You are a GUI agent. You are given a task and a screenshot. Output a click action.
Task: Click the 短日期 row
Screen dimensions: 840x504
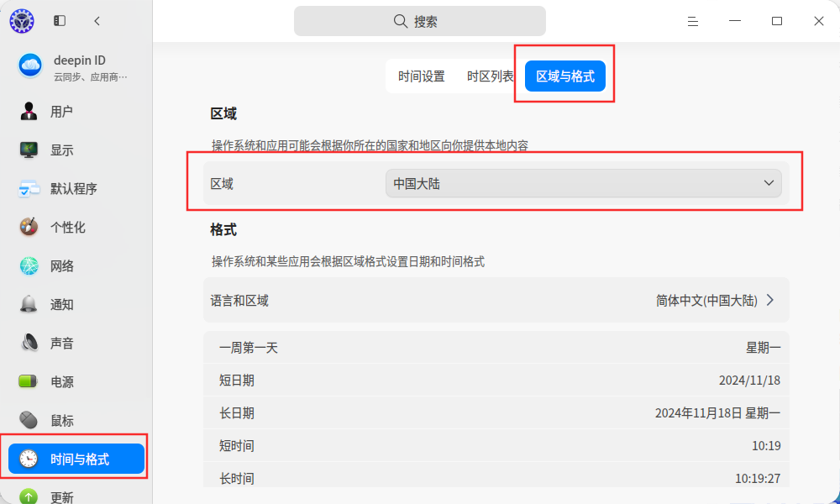(496, 381)
